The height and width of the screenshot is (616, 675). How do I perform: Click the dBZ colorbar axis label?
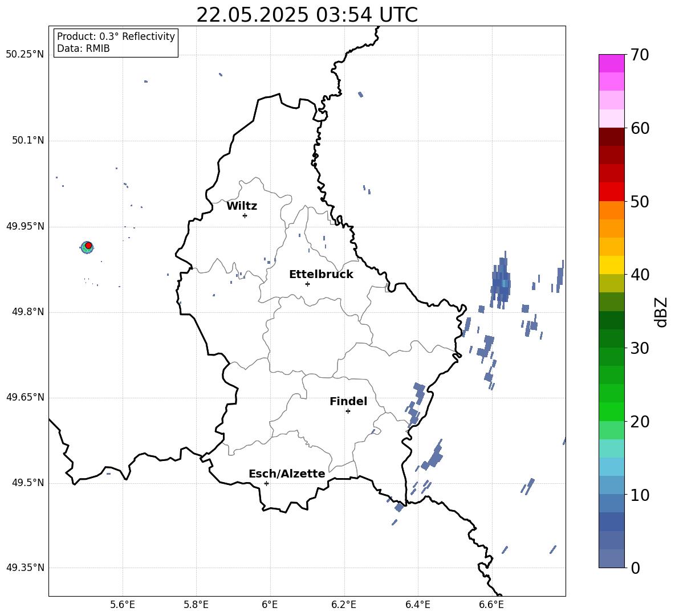662,312
